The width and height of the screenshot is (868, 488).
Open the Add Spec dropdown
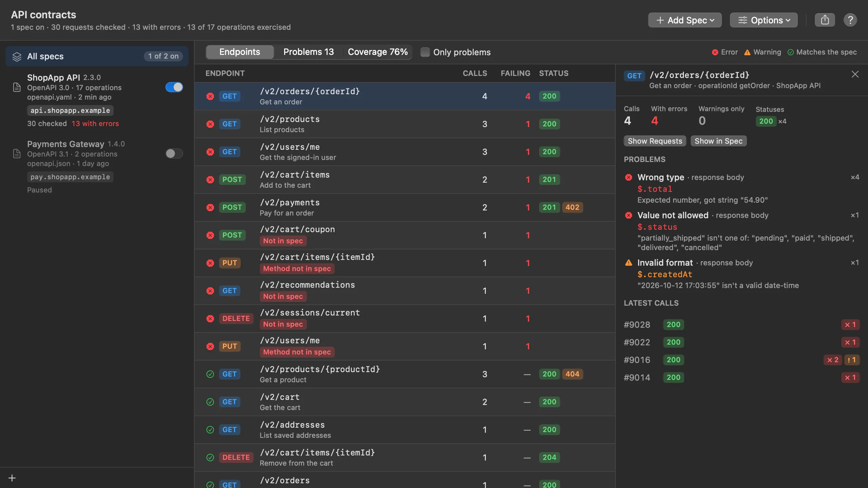[685, 20]
